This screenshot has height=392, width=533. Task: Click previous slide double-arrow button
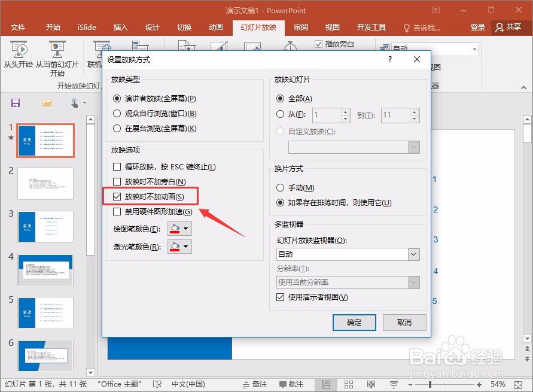coord(527,348)
